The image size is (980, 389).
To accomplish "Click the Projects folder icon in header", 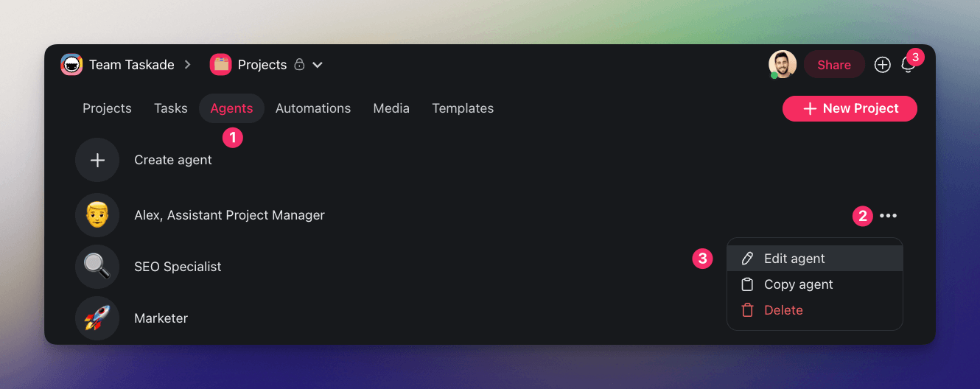I will click(220, 65).
